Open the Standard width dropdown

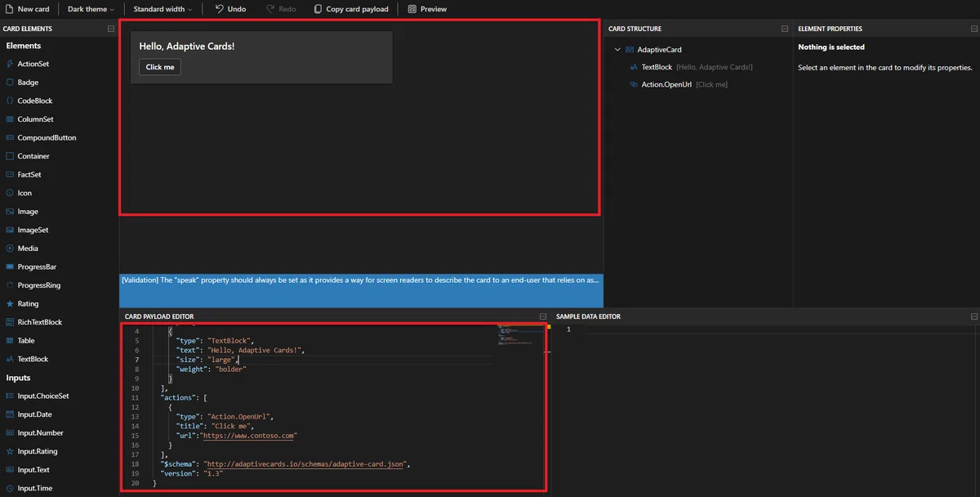coord(162,9)
